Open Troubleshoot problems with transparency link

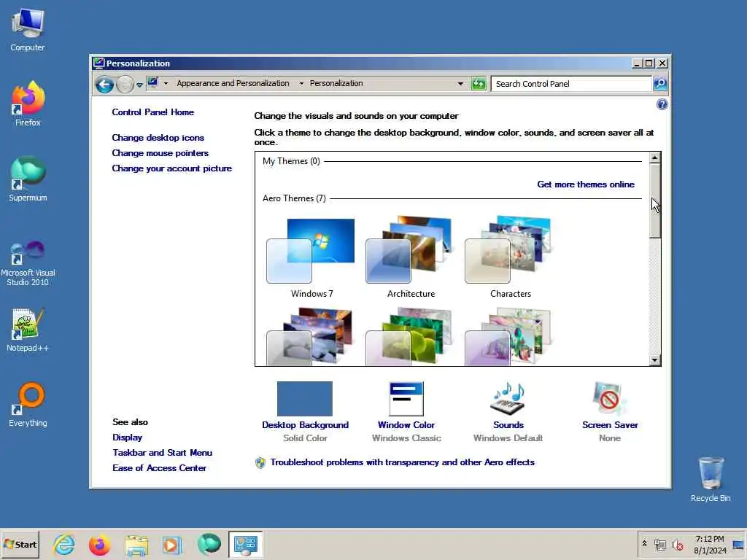402,462
